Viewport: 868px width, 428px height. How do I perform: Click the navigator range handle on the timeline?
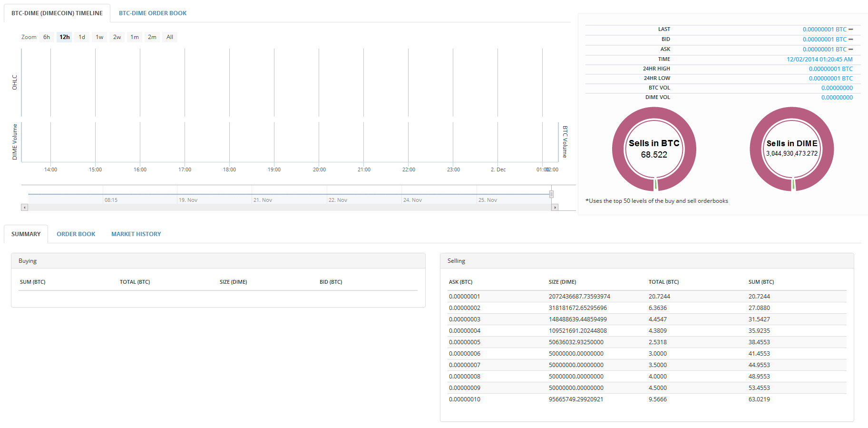pyautogui.click(x=551, y=194)
